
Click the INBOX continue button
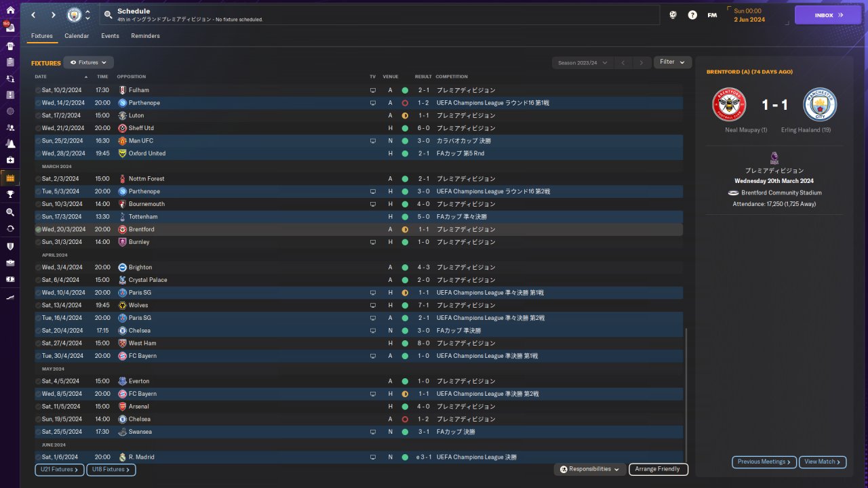point(827,15)
